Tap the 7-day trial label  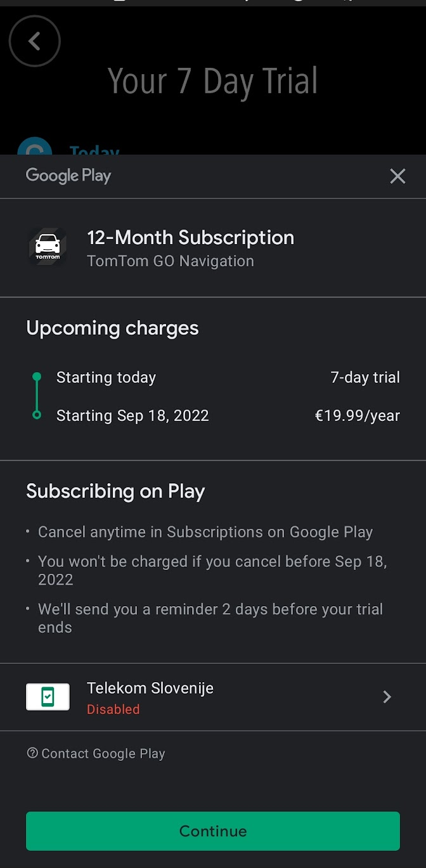(x=365, y=378)
